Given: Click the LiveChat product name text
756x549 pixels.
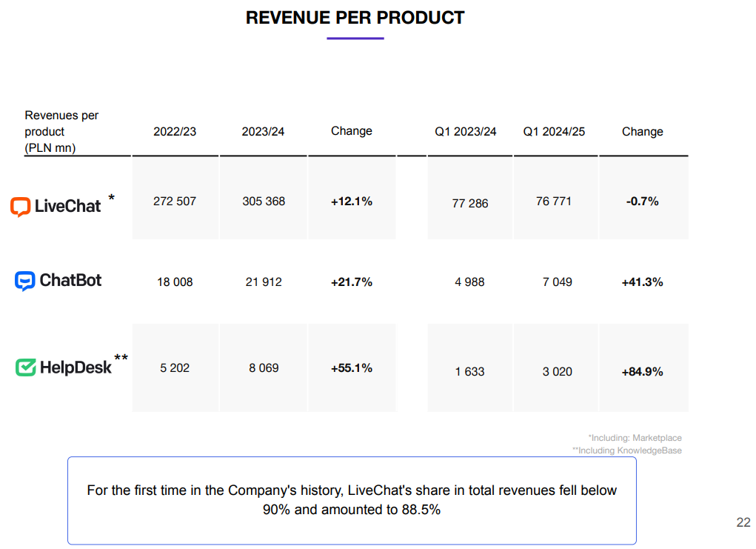Looking at the screenshot, I should pyautogui.click(x=67, y=207).
